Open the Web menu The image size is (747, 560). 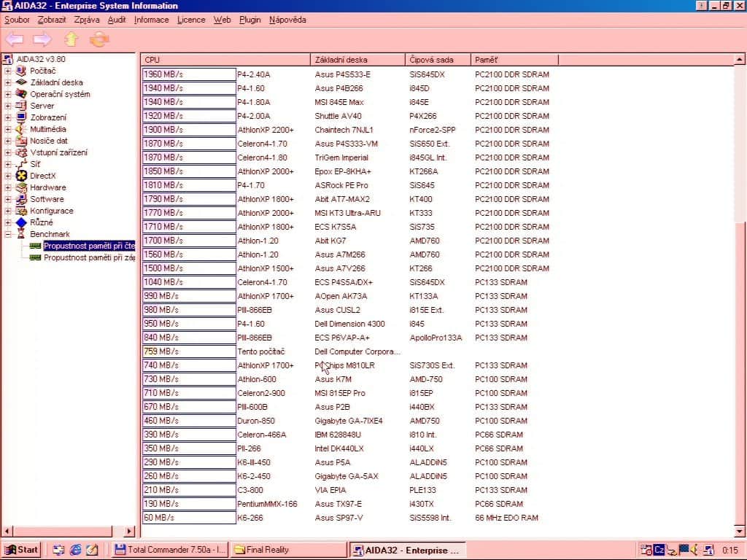(x=222, y=20)
